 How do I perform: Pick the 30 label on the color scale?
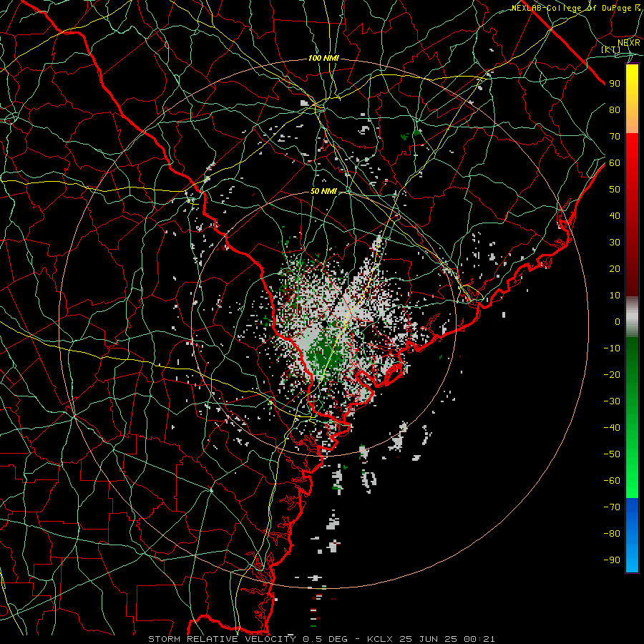(615, 243)
